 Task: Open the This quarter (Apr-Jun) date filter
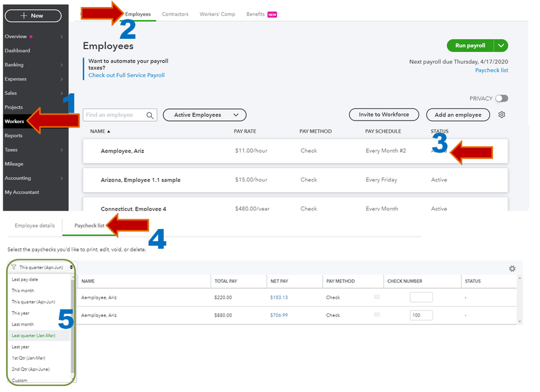click(42, 267)
